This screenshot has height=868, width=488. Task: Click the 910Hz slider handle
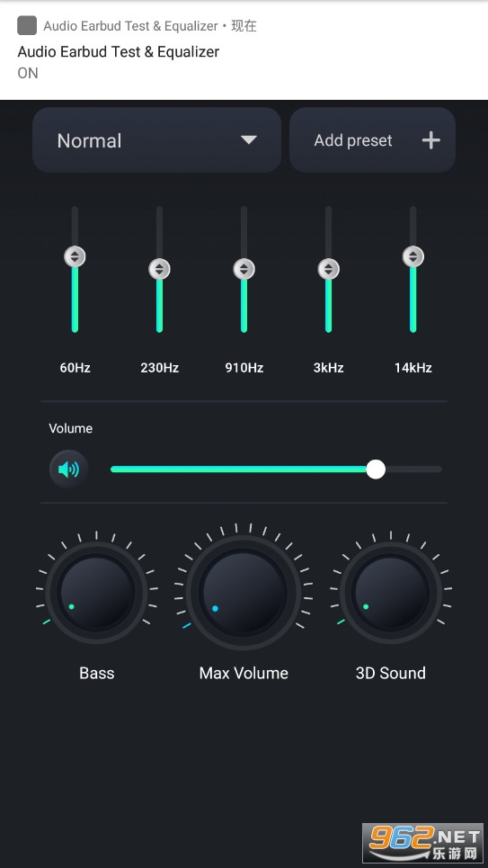(x=244, y=269)
